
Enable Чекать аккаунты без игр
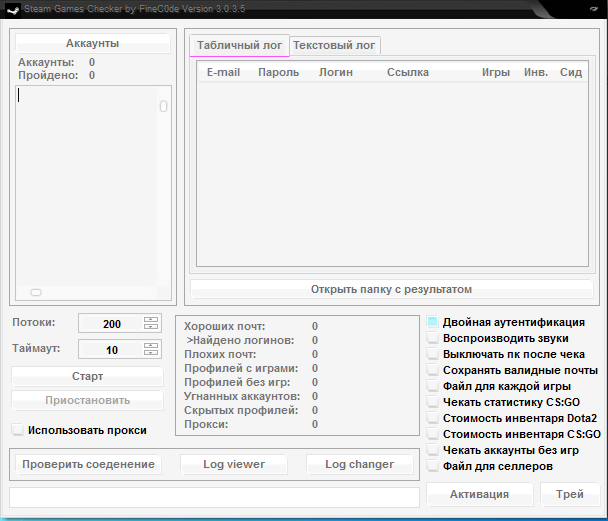coord(432,450)
